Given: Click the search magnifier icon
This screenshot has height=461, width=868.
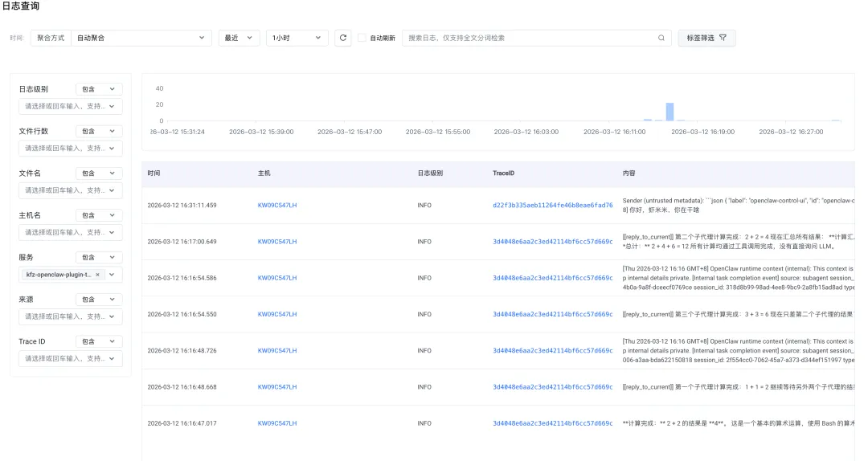Looking at the screenshot, I should (x=661, y=38).
